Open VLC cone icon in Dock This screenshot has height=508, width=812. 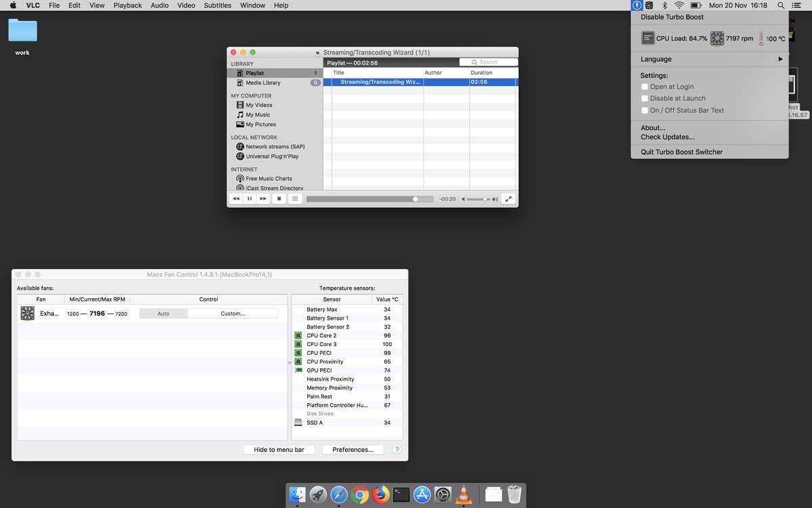(x=464, y=494)
